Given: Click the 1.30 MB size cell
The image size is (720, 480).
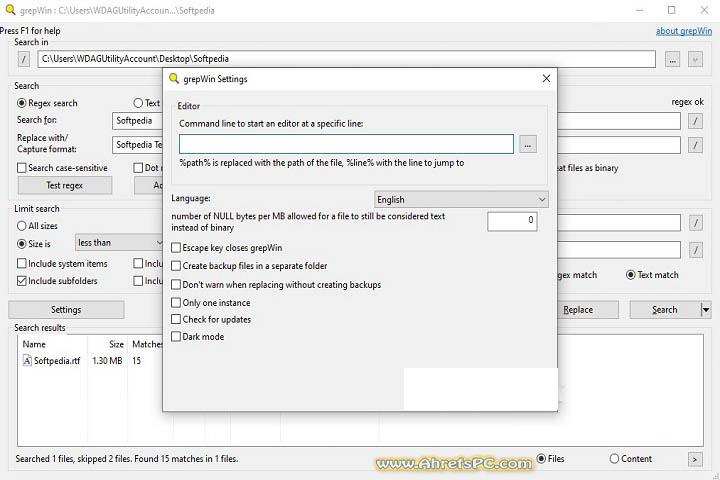Looking at the screenshot, I should (x=107, y=361).
